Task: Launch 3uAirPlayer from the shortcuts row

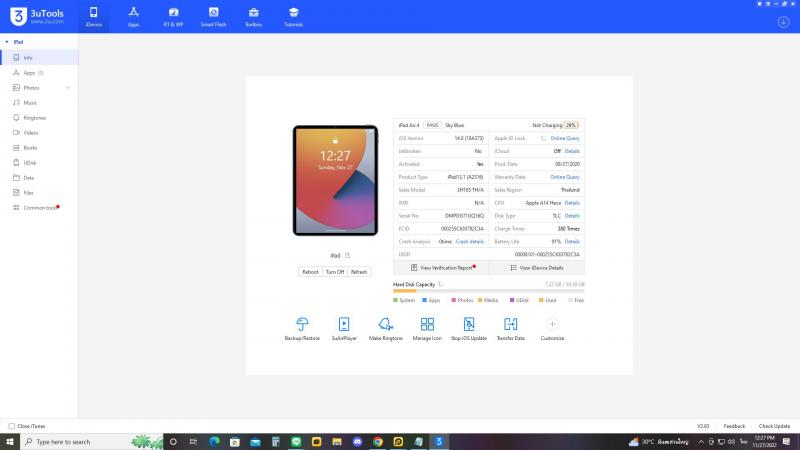Action: 344,324
